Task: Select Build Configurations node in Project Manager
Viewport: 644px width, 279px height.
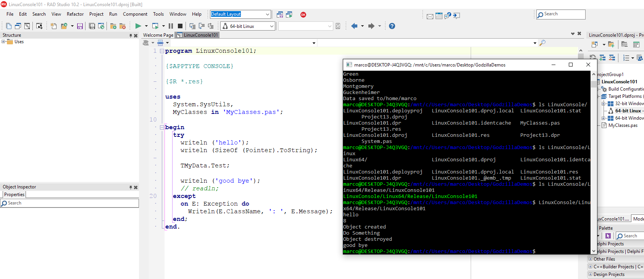Action: coord(626,89)
